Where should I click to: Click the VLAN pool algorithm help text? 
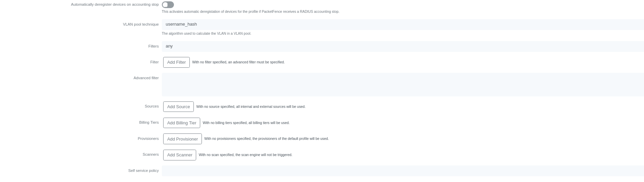(x=206, y=33)
